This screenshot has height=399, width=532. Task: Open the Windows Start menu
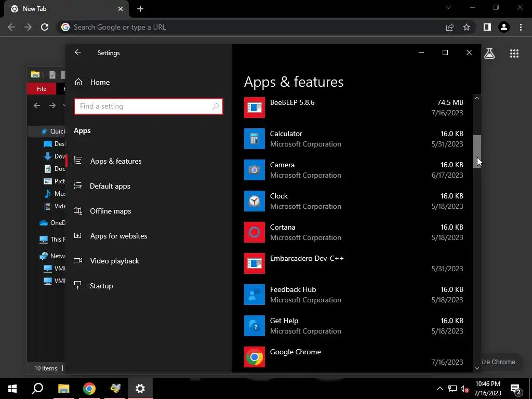[x=12, y=389]
